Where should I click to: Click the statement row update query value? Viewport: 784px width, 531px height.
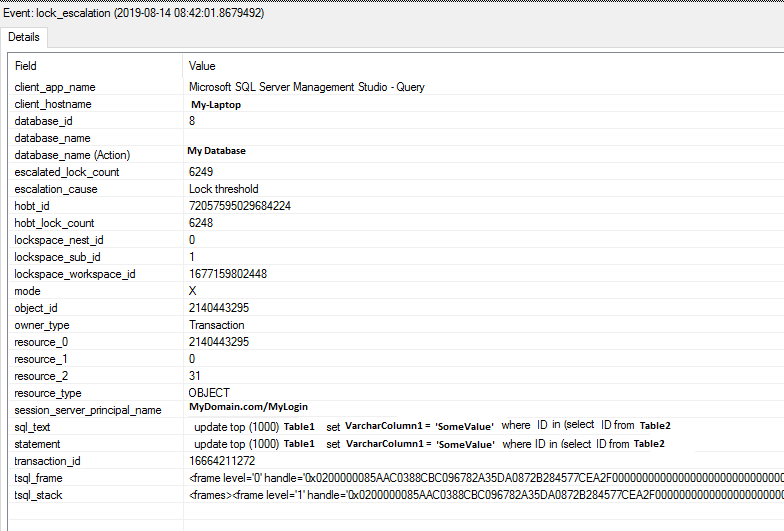(x=430, y=444)
